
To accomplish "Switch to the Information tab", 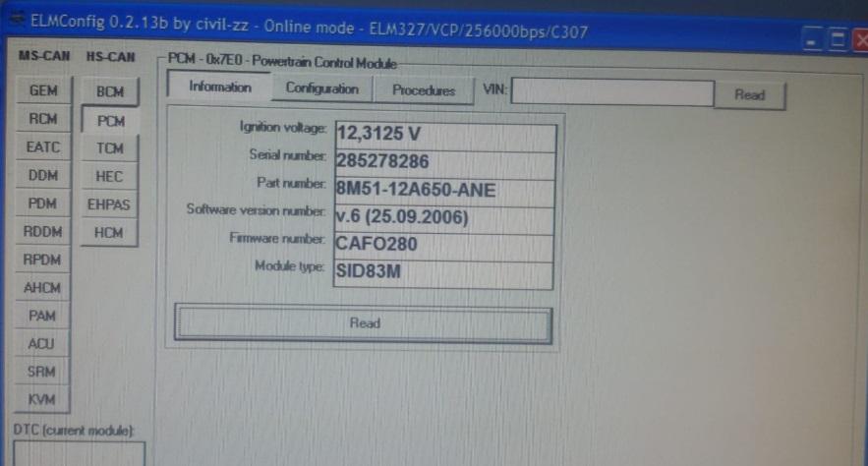I will [x=220, y=87].
